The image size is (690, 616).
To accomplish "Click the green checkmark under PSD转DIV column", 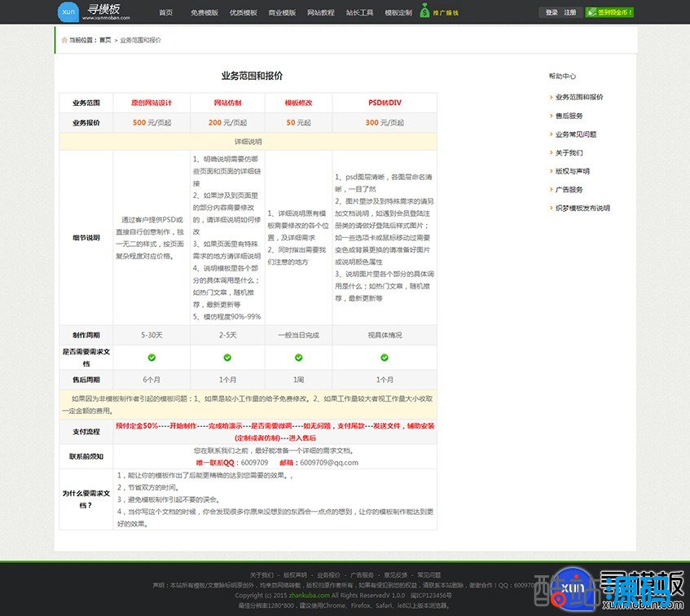I will (x=385, y=357).
